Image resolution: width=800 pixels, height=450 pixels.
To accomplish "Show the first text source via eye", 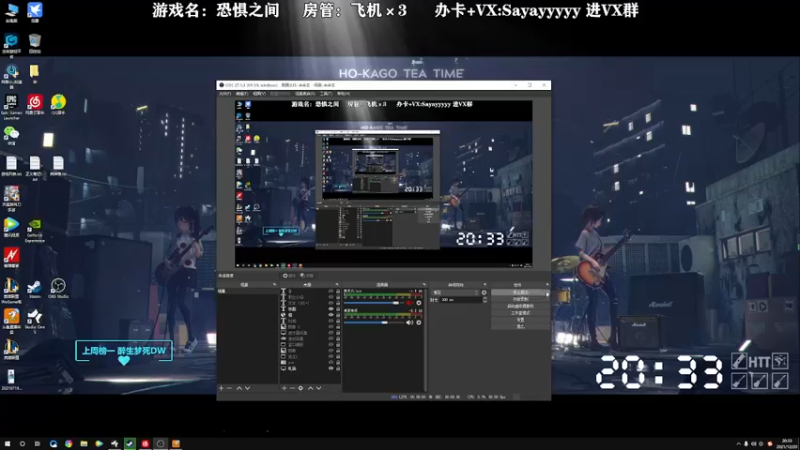I will pos(331,291).
